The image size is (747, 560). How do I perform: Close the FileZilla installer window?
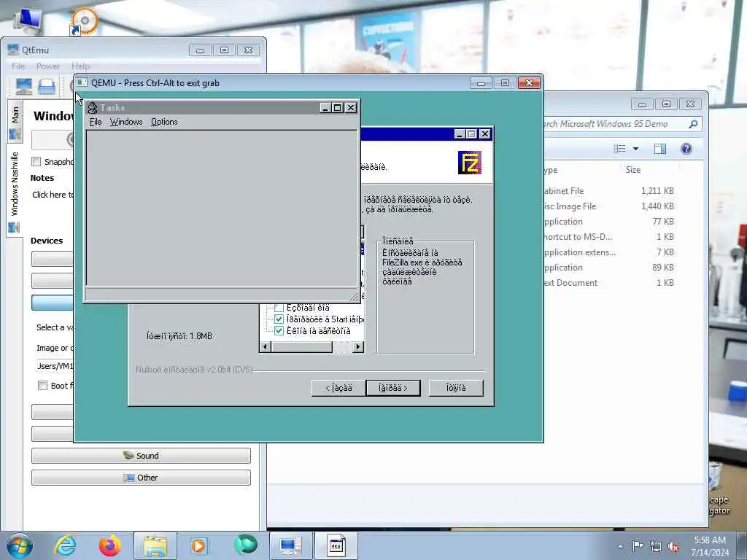pos(485,134)
